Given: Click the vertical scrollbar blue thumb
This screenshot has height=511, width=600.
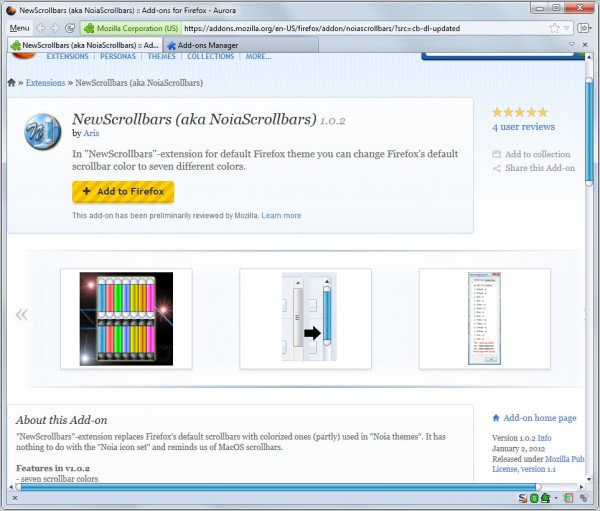Looking at the screenshot, I should click(x=589, y=132).
